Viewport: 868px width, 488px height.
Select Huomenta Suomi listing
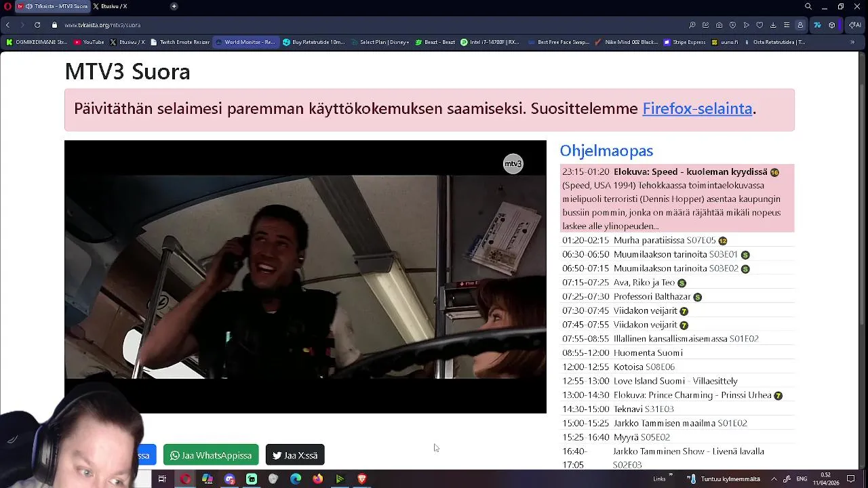pos(677,353)
